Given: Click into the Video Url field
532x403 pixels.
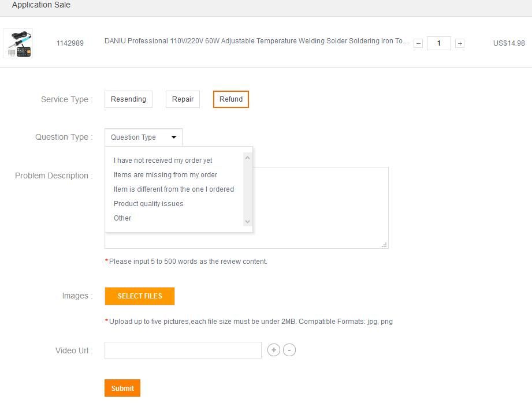Looking at the screenshot, I should pos(183,350).
